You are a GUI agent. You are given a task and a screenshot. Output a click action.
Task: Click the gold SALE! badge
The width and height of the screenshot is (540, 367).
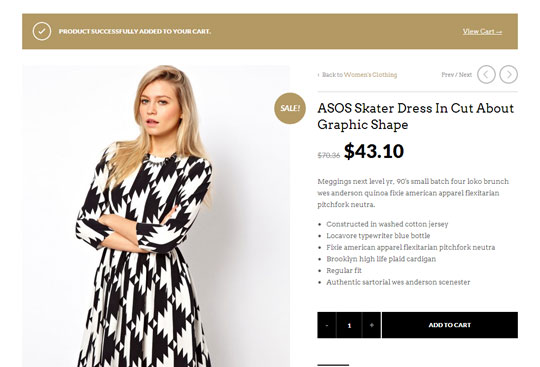290,108
